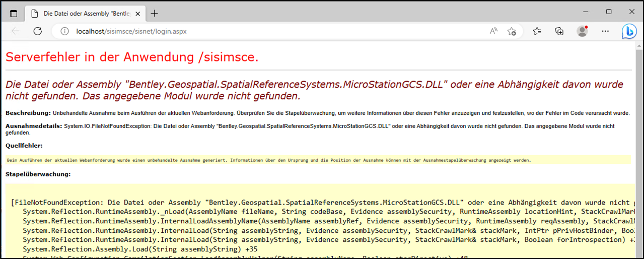The width and height of the screenshot is (644, 259).
Task: Close the "Die Datei oder Assembly" tab
Action: [138, 14]
